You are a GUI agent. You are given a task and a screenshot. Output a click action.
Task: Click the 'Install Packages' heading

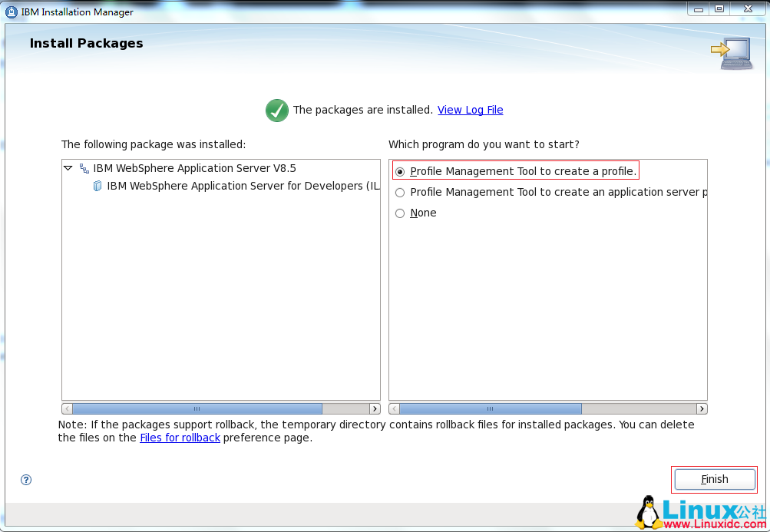pyautogui.click(x=87, y=43)
